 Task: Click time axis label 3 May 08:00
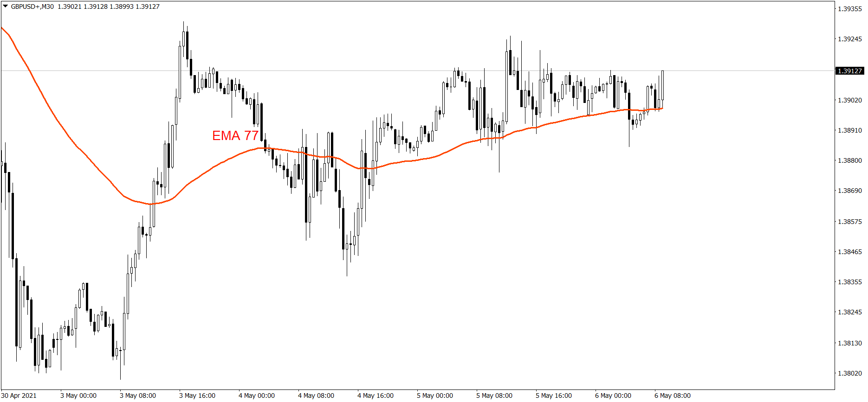pyautogui.click(x=138, y=396)
